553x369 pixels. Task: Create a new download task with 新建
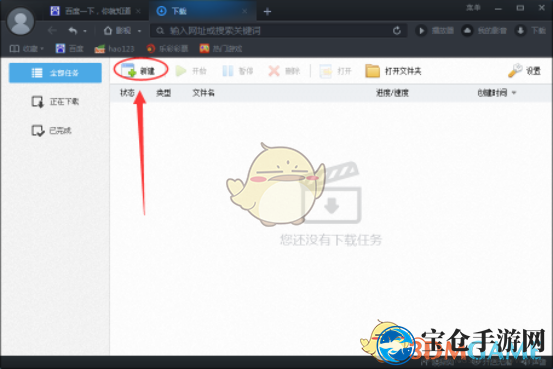(138, 71)
